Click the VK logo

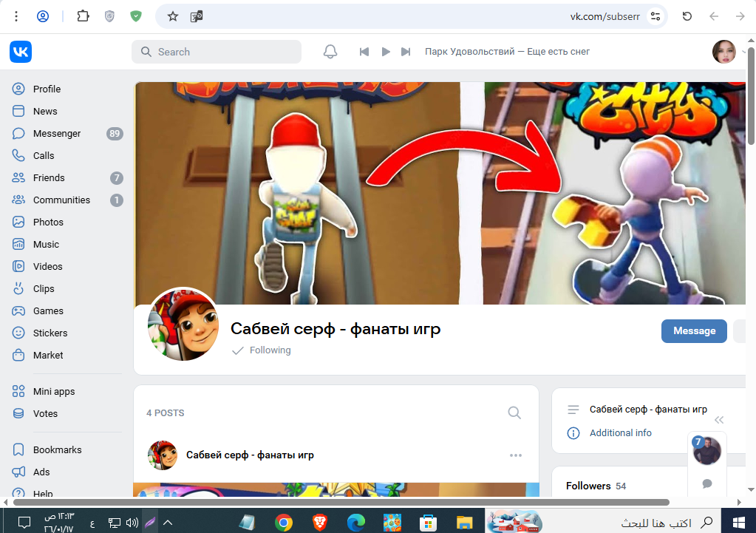(x=21, y=52)
